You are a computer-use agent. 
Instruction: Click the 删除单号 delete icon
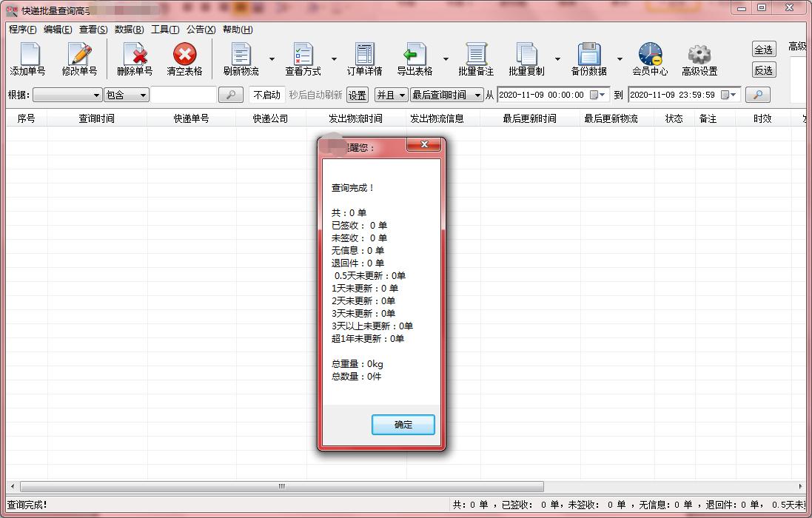134,58
